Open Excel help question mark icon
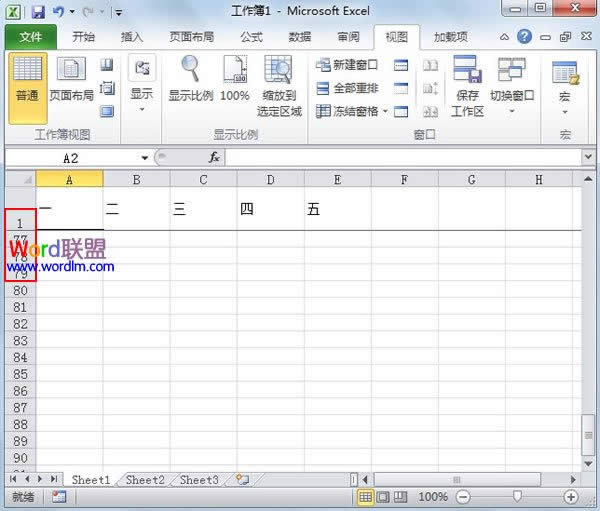The height and width of the screenshot is (511, 600). [x=525, y=37]
